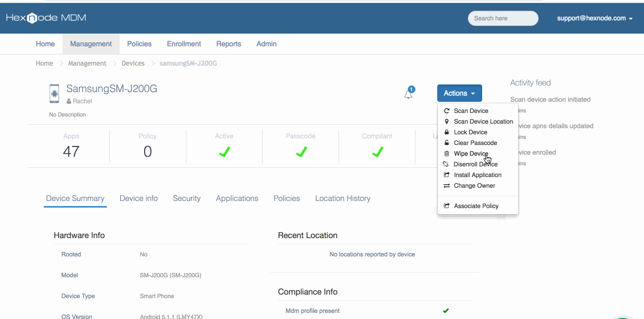Click Scan device action initiated entry

pos(550,100)
